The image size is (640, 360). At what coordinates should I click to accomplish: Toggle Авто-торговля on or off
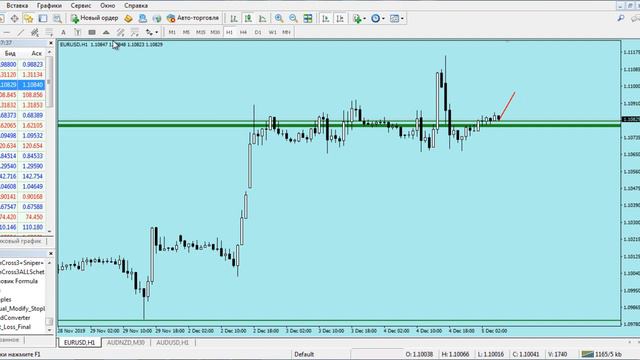click(193, 18)
